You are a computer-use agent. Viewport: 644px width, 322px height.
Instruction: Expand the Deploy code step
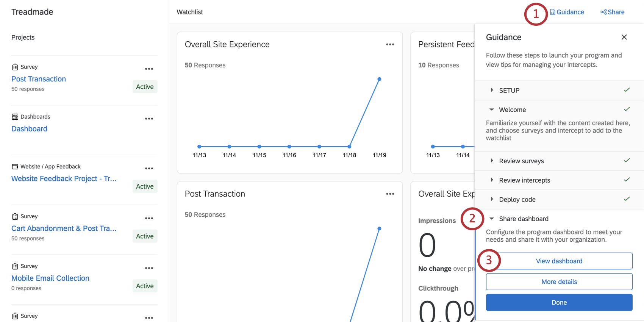492,199
